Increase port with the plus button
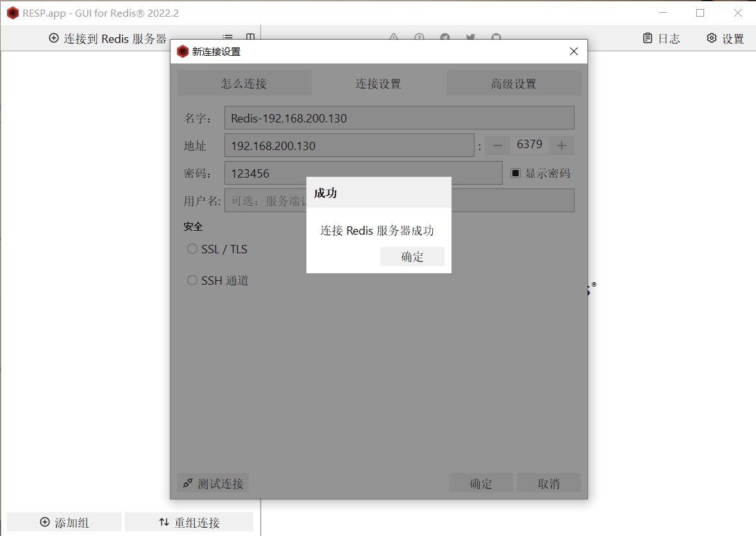The height and width of the screenshot is (536, 756). tap(562, 145)
